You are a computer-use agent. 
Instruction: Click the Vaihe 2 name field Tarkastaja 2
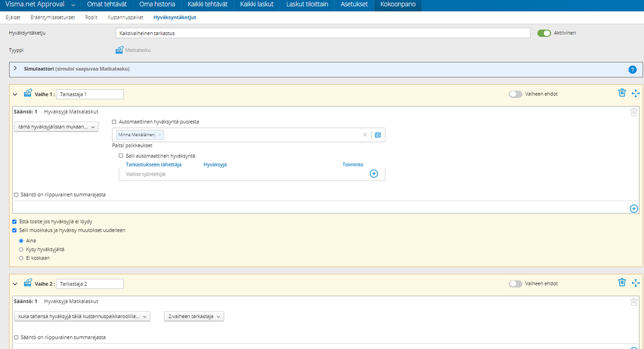coord(90,284)
